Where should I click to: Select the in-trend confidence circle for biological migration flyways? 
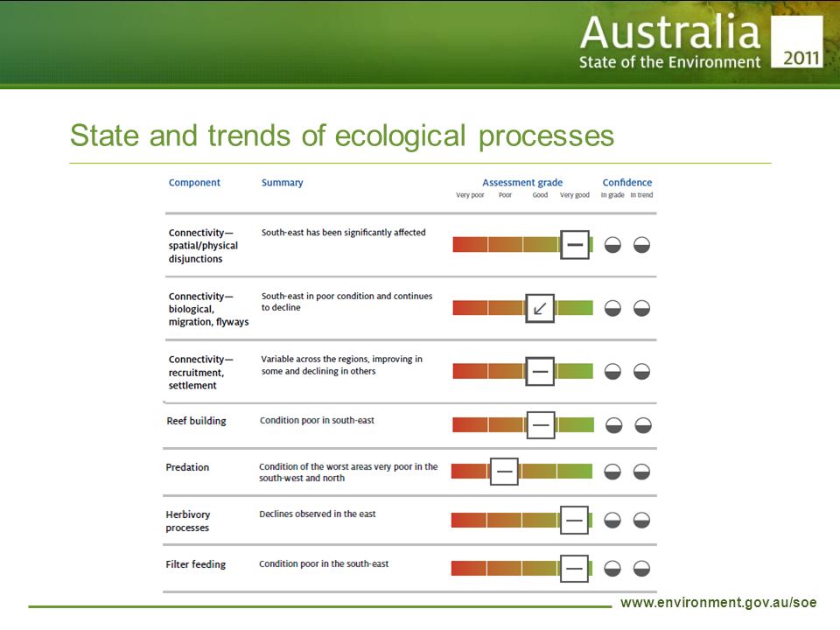coord(641,308)
